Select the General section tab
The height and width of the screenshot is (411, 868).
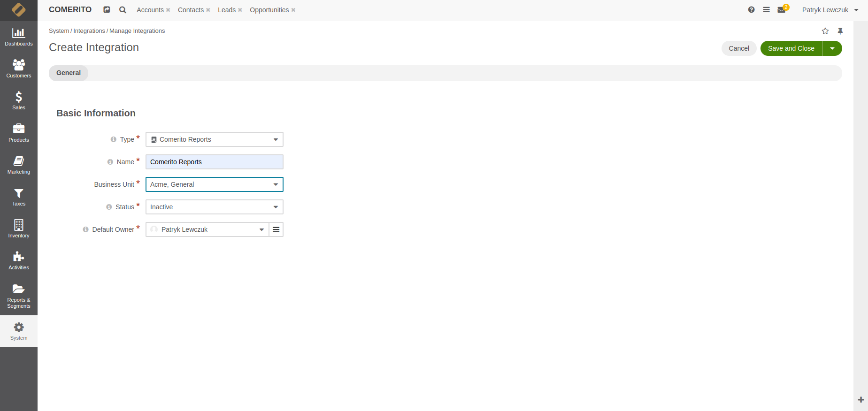[69, 73]
